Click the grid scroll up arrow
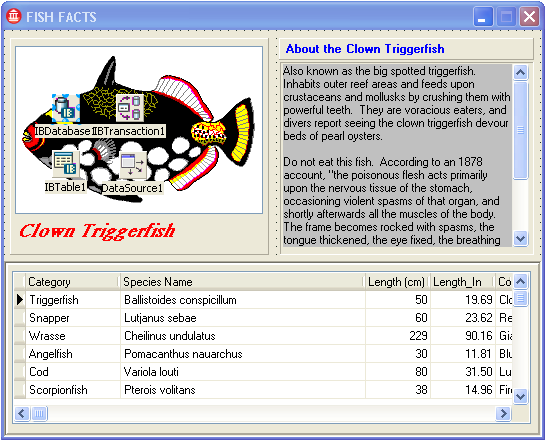The image size is (546, 441). tap(520, 281)
